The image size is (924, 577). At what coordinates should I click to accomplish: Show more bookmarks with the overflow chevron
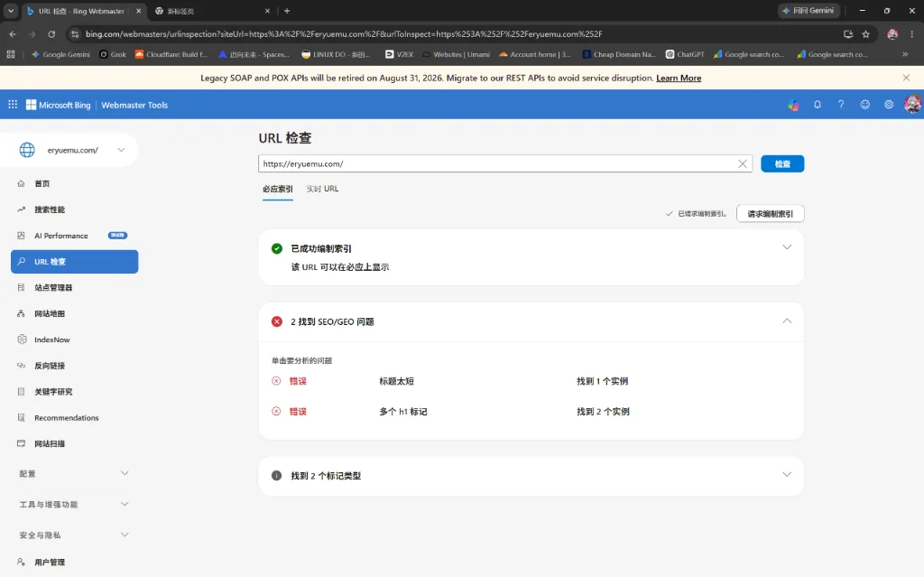[905, 54]
